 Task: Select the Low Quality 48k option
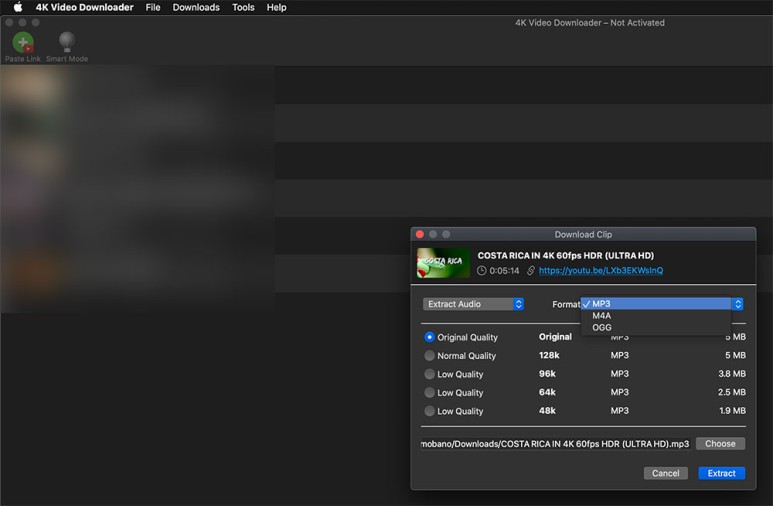click(x=429, y=411)
